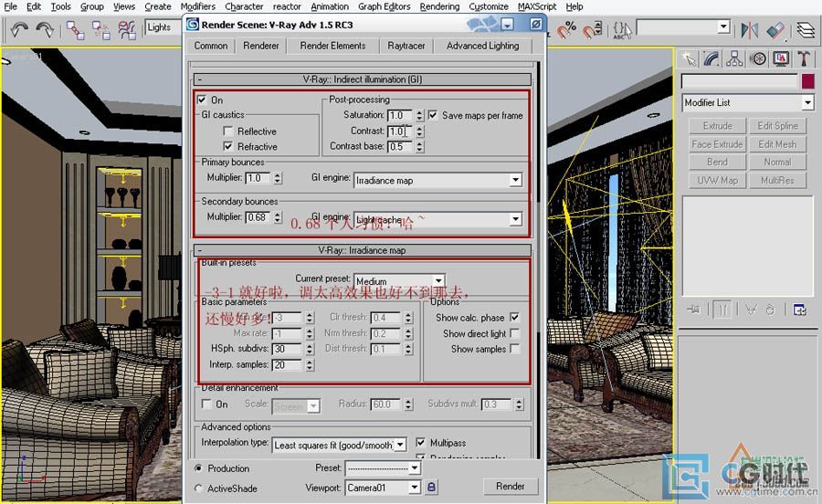Viewport: 822px width, 504px height.
Task: Toggle Save maps per frame
Action: 433,115
